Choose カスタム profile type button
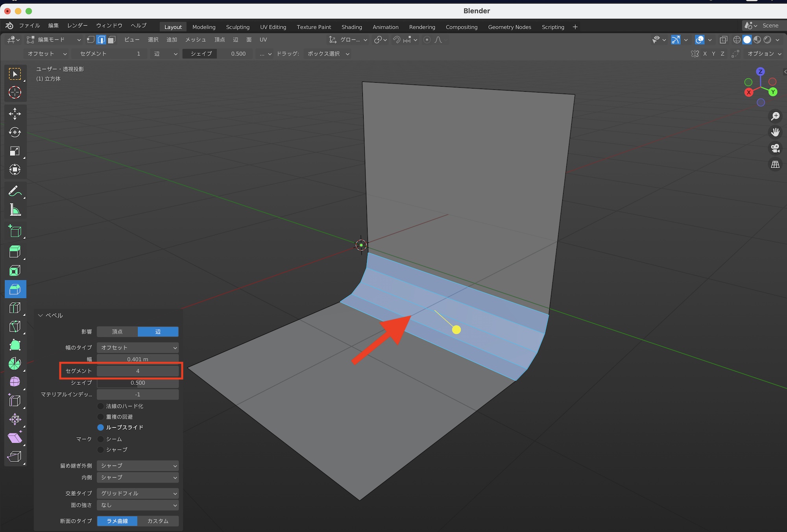787x532 pixels. click(x=158, y=521)
